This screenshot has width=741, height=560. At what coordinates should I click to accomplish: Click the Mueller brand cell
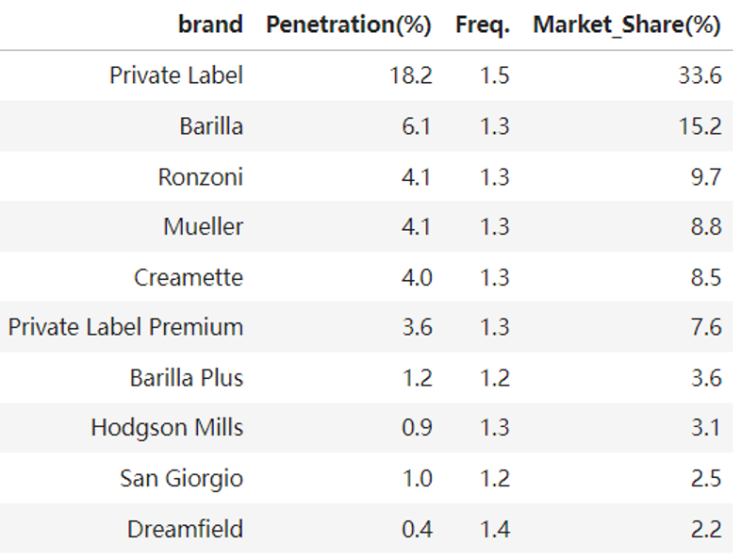point(203,226)
